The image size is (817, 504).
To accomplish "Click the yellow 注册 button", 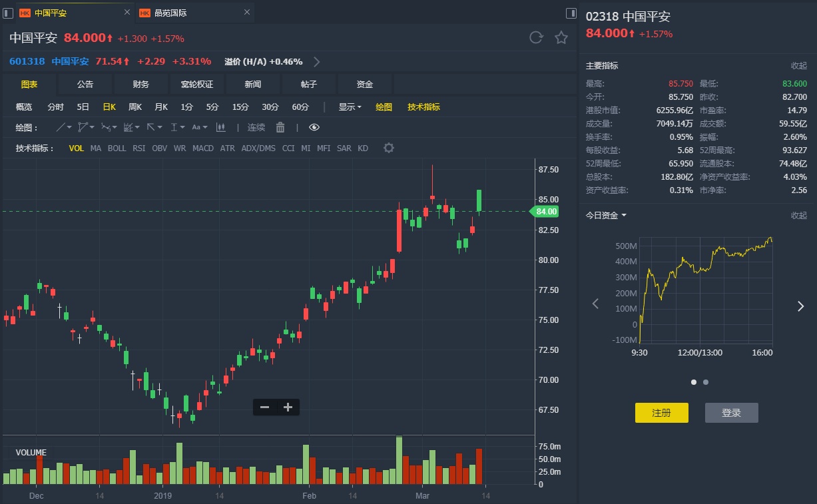I will pos(661,413).
